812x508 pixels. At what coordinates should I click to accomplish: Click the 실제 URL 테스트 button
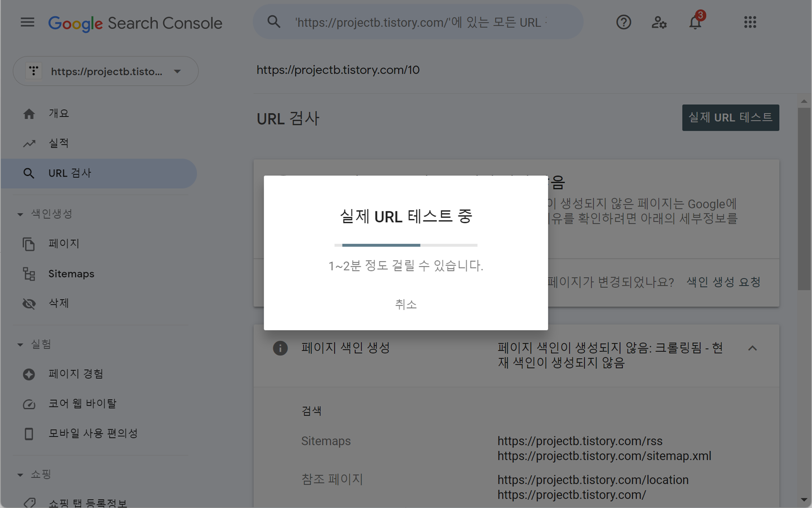click(x=730, y=118)
